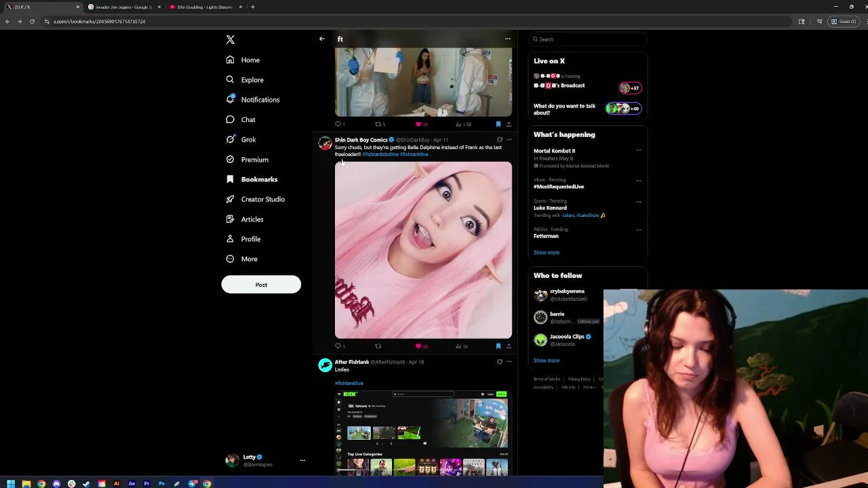Image resolution: width=868 pixels, height=488 pixels.
Task: Open options for Luke Kennard trend
Action: 639,201
